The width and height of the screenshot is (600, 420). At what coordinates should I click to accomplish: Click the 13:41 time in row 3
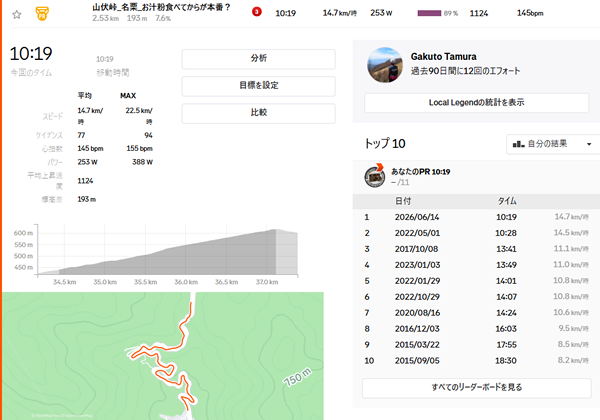point(506,249)
